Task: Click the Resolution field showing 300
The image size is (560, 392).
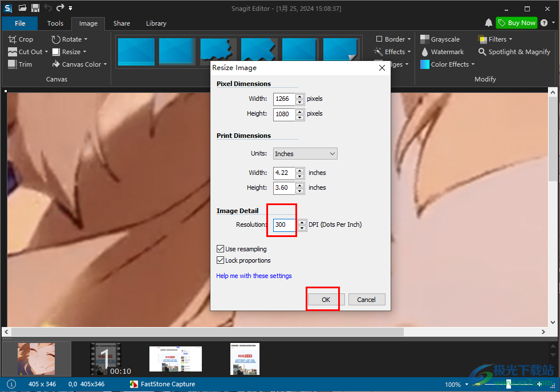Action: pyautogui.click(x=285, y=224)
